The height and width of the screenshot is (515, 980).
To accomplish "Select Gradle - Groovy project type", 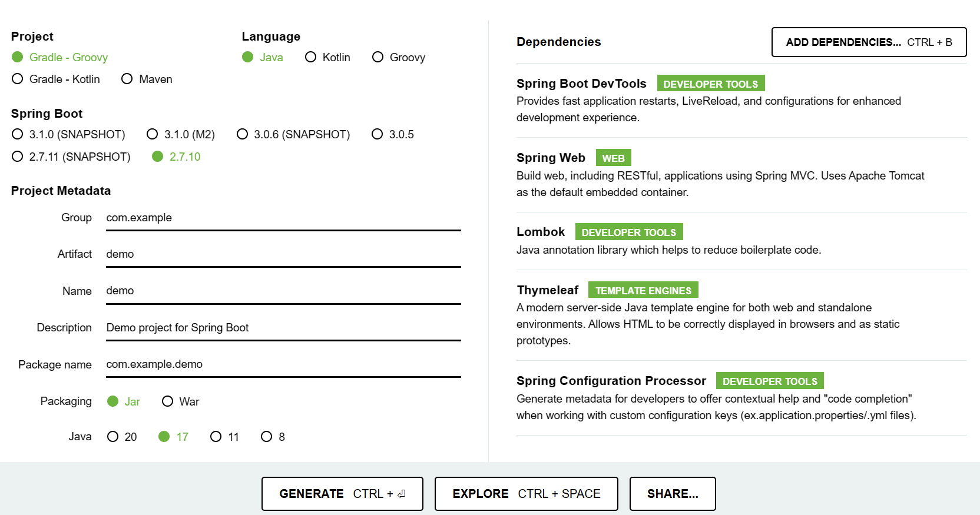I will coord(59,57).
